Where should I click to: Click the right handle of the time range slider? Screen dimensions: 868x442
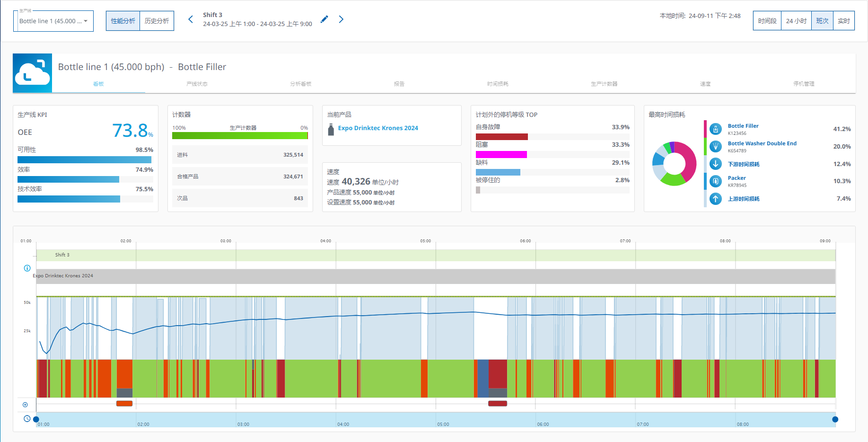(x=835, y=419)
